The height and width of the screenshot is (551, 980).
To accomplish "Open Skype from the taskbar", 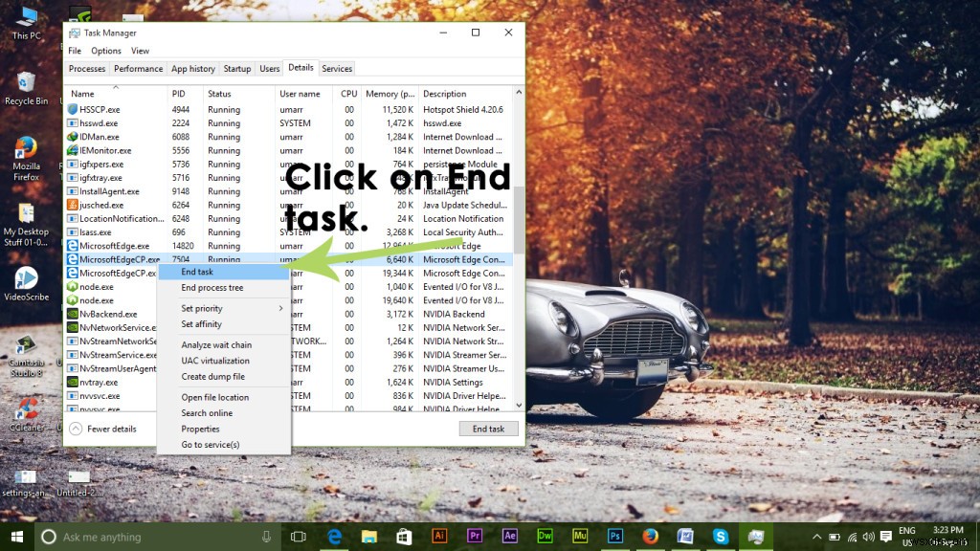I will (x=721, y=536).
